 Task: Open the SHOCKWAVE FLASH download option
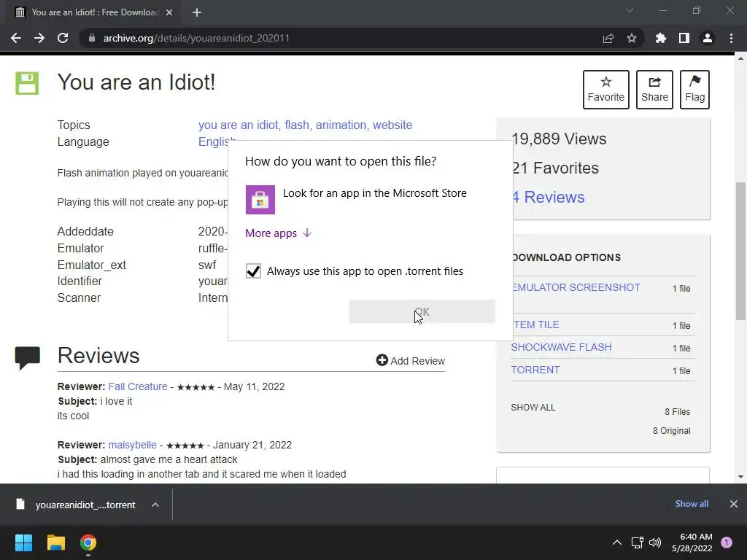(561, 347)
